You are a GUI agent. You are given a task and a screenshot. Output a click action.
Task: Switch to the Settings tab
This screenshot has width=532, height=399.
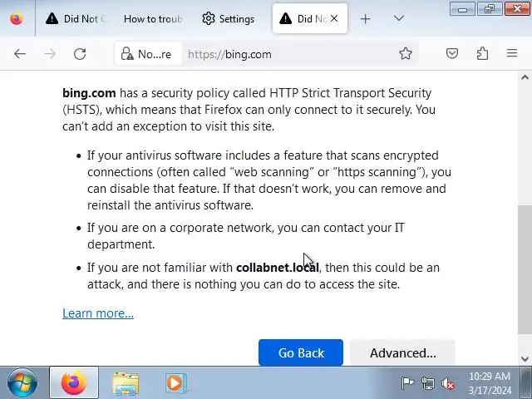pos(229,18)
